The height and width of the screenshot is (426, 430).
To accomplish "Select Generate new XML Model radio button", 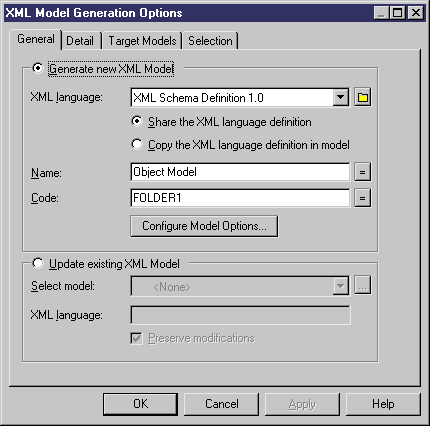I will point(38,68).
